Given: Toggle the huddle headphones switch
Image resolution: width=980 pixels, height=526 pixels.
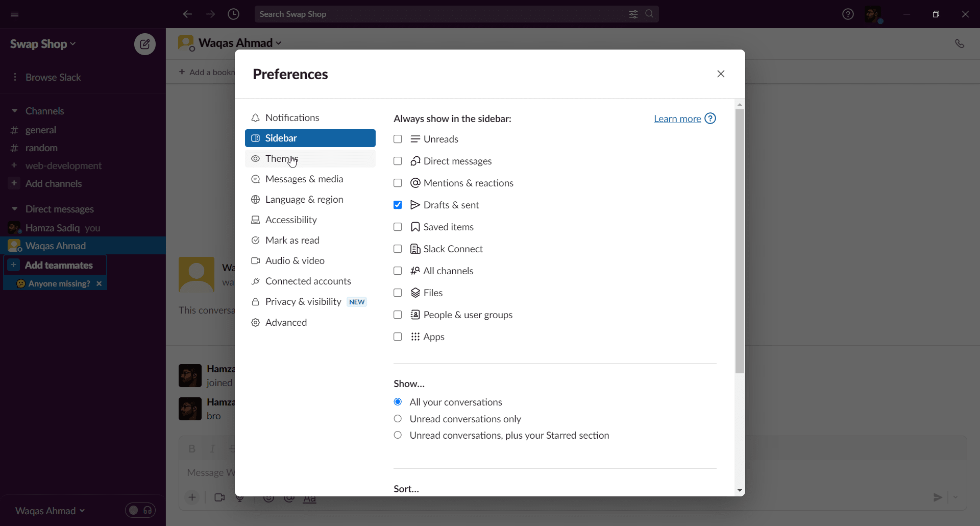Looking at the screenshot, I should click(140, 510).
